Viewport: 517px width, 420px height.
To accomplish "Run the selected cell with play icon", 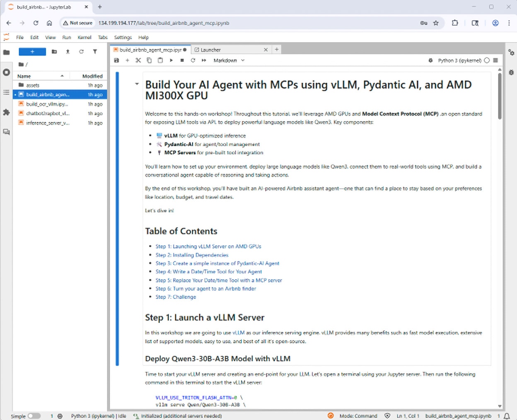I will [171, 60].
